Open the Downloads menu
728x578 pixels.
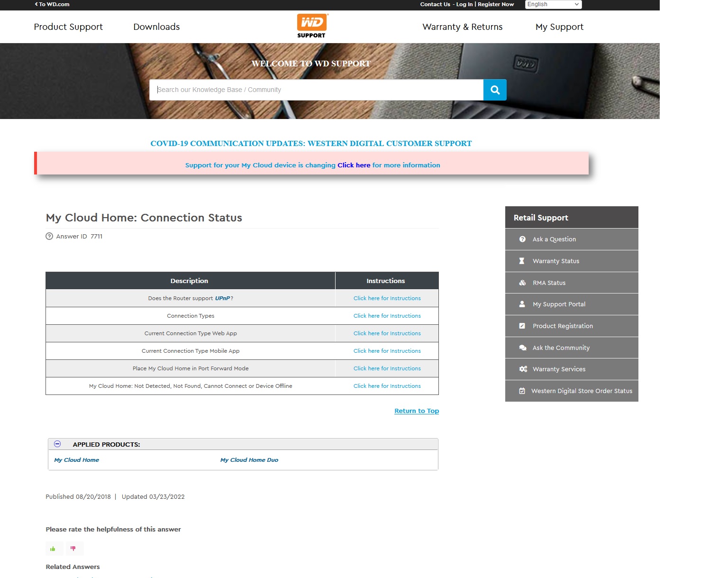156,27
